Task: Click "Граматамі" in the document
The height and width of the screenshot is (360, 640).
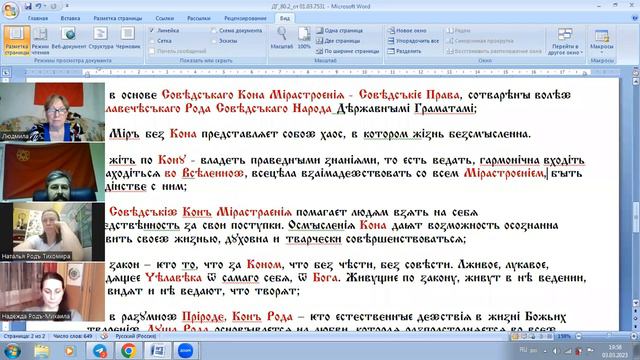Action: pyautogui.click(x=444, y=109)
